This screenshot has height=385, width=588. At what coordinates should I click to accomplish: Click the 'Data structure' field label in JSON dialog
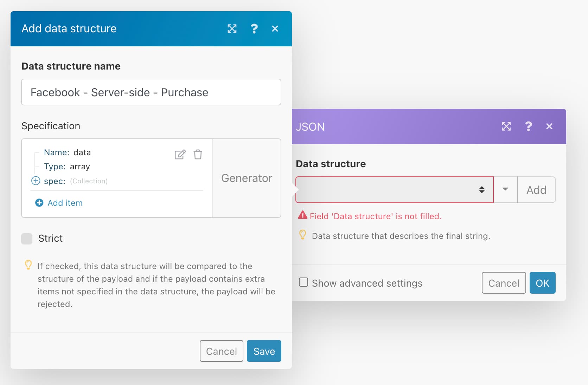point(331,164)
